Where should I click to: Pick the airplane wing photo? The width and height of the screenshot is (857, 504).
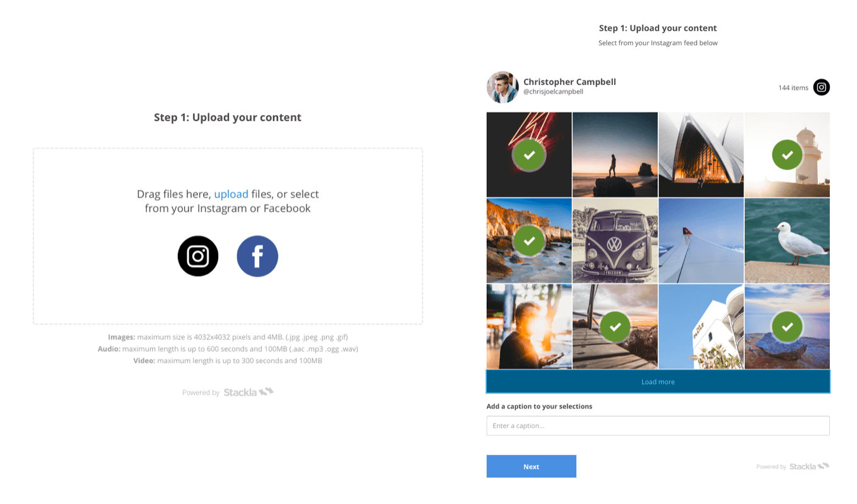[x=701, y=241]
